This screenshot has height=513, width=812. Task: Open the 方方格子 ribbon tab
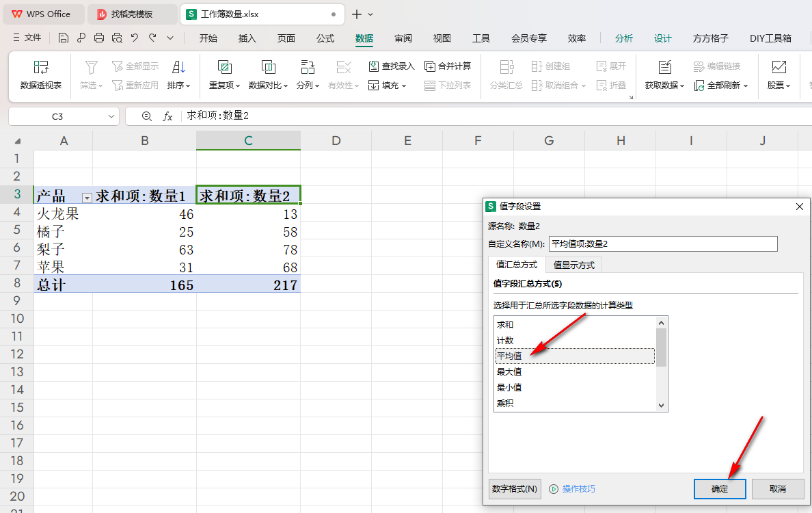coord(711,38)
